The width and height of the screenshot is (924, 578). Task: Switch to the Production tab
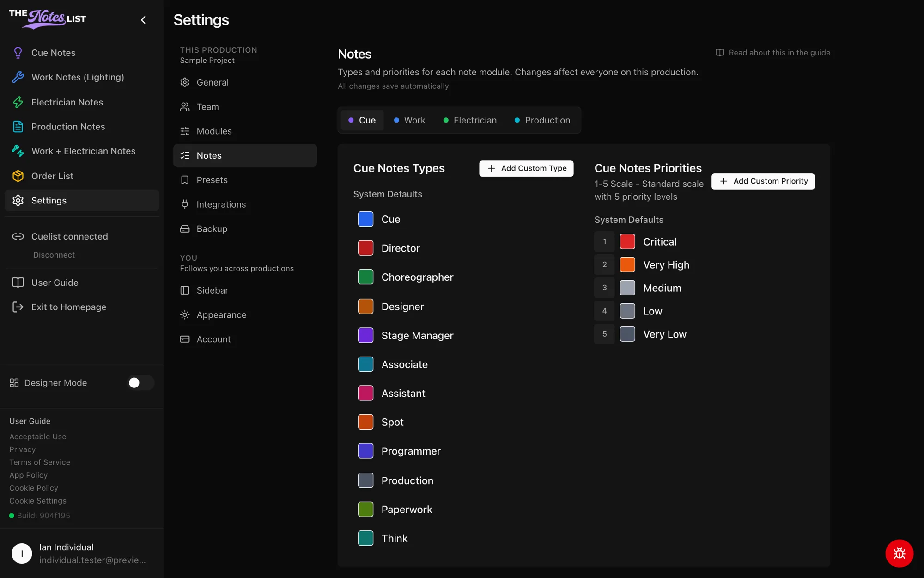[x=542, y=120]
